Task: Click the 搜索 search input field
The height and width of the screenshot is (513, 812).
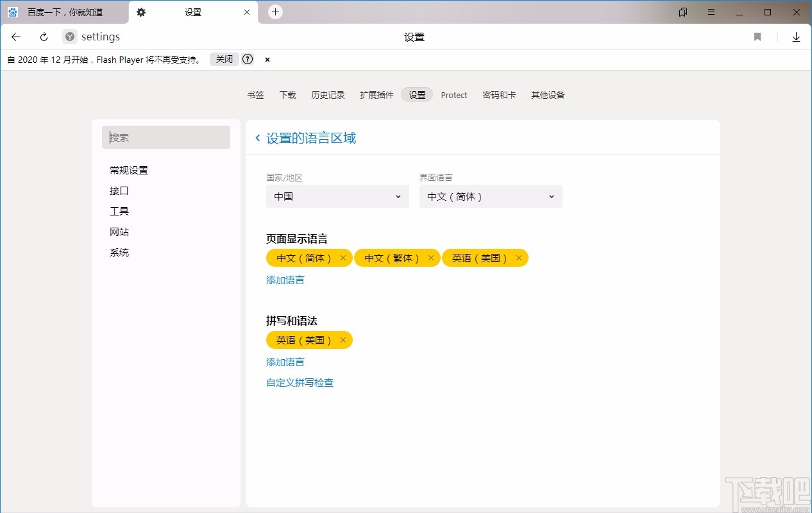Action: pyautogui.click(x=165, y=137)
